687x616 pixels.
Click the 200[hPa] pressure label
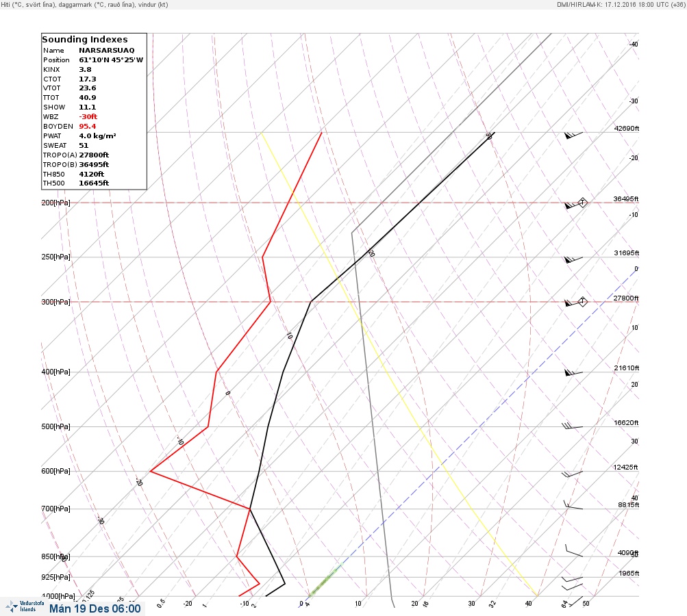click(x=55, y=203)
